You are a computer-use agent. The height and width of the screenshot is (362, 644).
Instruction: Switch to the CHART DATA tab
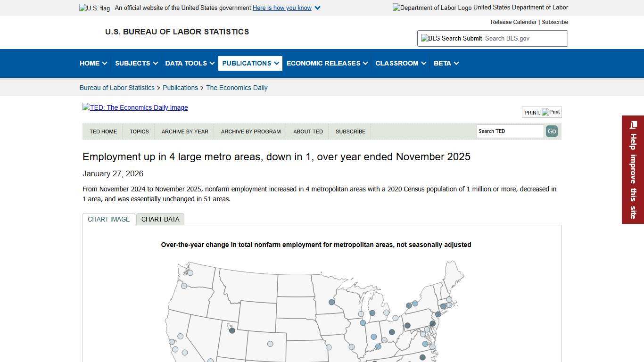[x=160, y=219]
